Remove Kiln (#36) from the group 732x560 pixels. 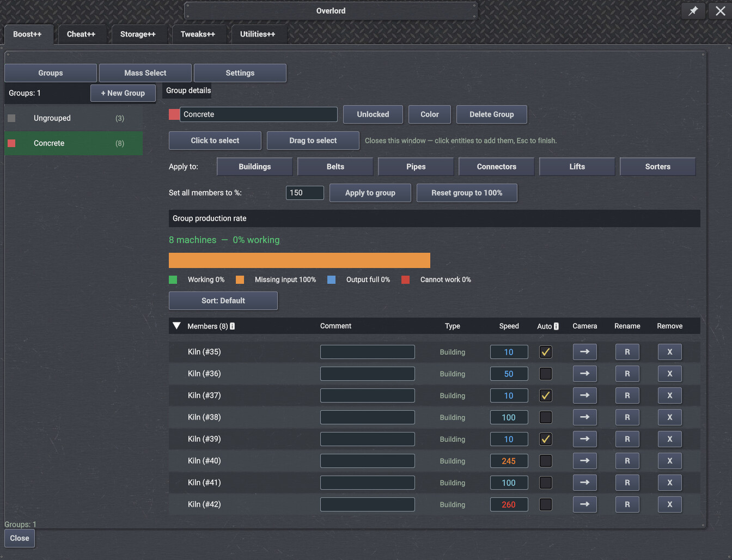click(669, 374)
